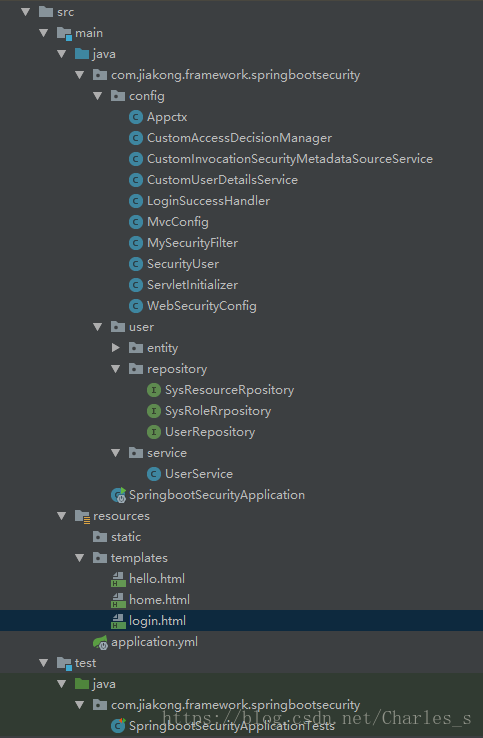Click the CustomUserDetailsService class icon
The height and width of the screenshot is (738, 483).
[x=136, y=180]
